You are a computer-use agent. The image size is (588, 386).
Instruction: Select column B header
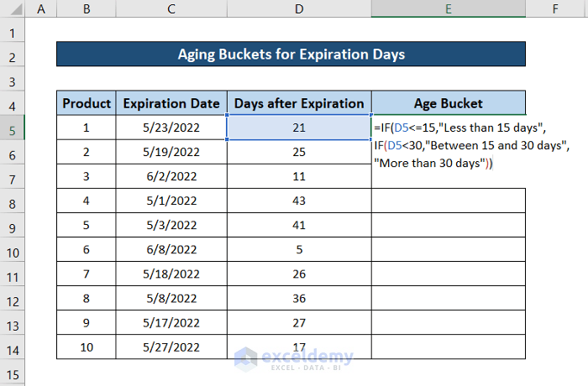87,10
